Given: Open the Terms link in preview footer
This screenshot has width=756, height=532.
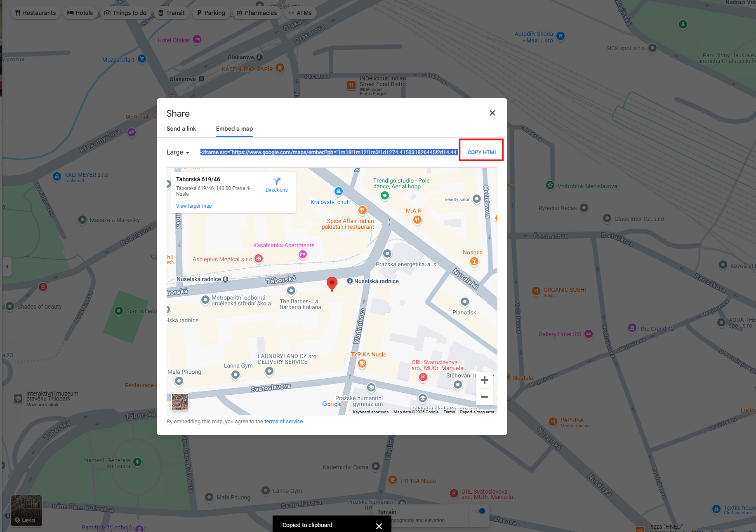Looking at the screenshot, I should (x=449, y=412).
